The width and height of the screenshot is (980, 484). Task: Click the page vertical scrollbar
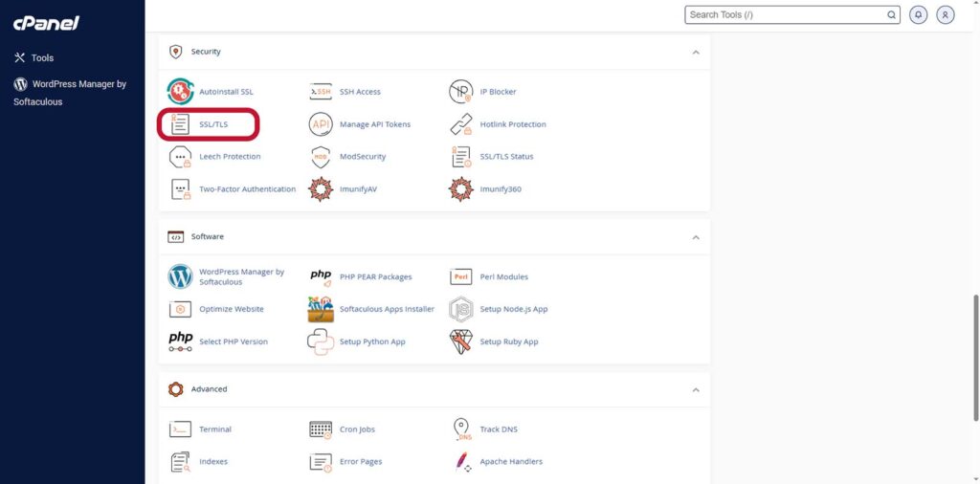pos(976,358)
